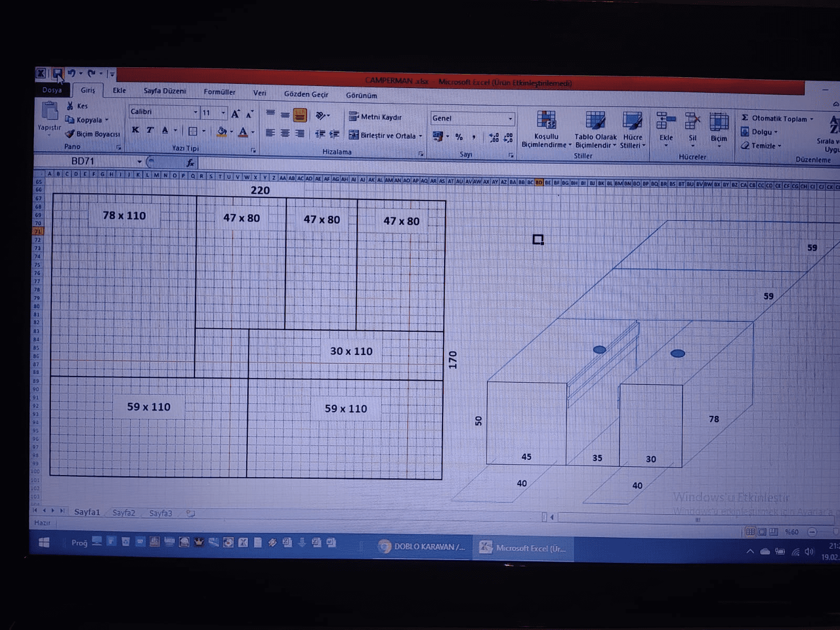The image size is (840, 630).
Task: Click the increase font size icon
Action: (x=235, y=114)
